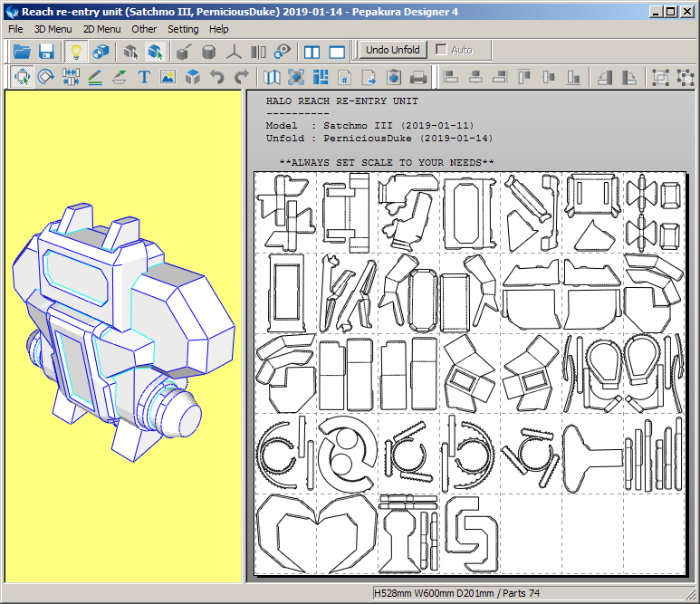Open the 2D Menu
The height and width of the screenshot is (604, 700).
coord(101,29)
